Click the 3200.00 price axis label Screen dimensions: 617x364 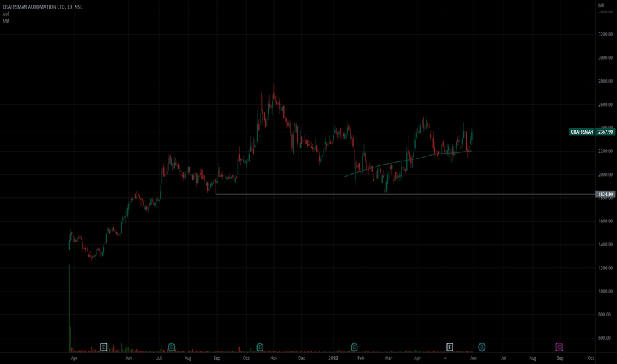click(x=606, y=34)
